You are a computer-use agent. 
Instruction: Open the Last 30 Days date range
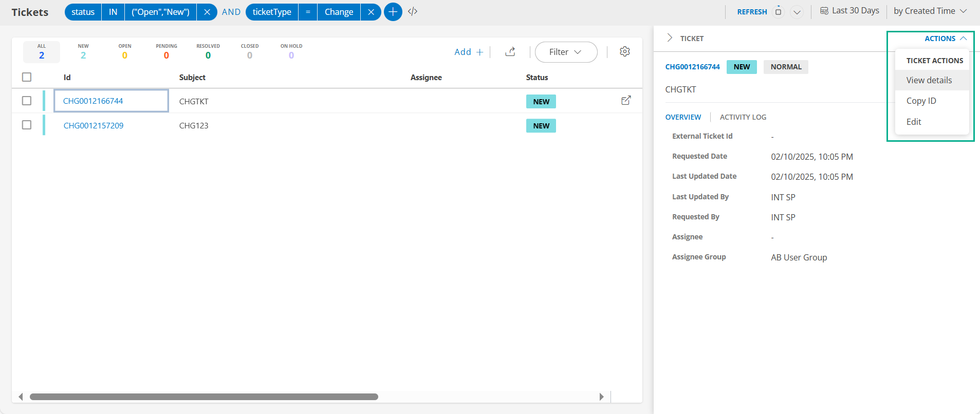tap(849, 11)
